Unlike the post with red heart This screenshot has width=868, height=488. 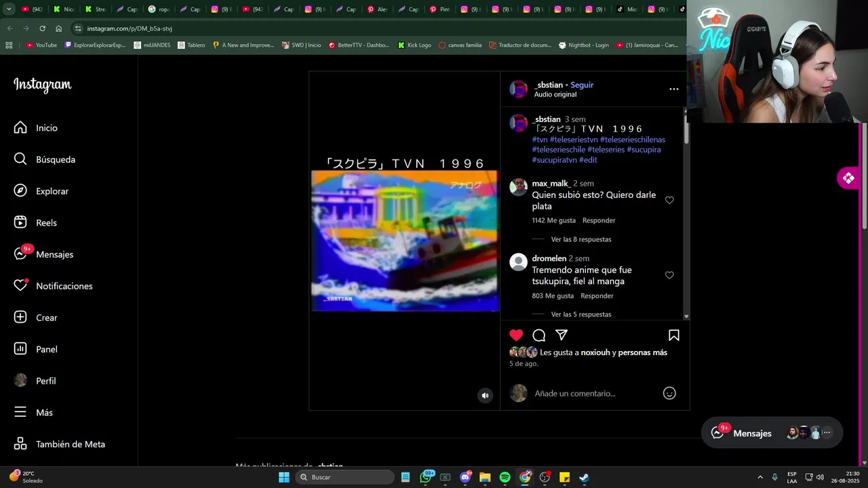coord(516,335)
